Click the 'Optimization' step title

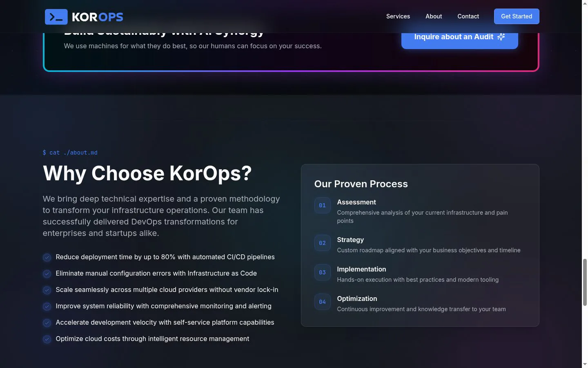pyautogui.click(x=357, y=298)
